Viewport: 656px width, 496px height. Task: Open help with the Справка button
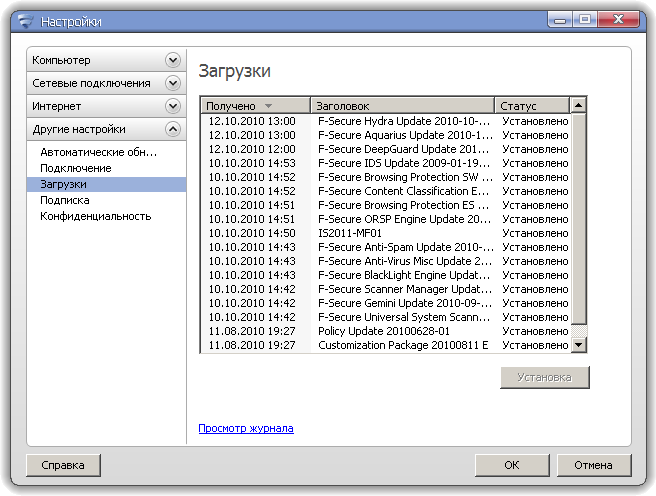click(63, 465)
